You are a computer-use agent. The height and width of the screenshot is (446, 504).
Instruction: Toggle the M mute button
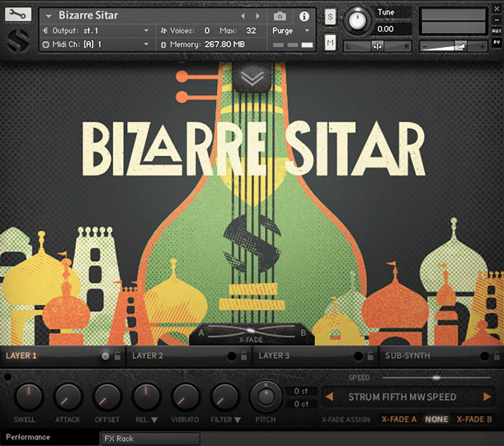330,41
